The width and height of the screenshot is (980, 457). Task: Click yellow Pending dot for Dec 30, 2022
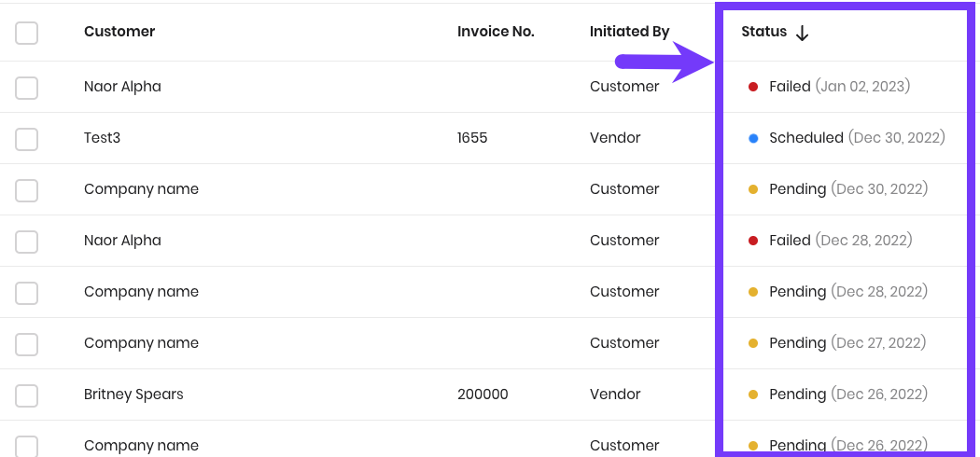[x=753, y=189]
